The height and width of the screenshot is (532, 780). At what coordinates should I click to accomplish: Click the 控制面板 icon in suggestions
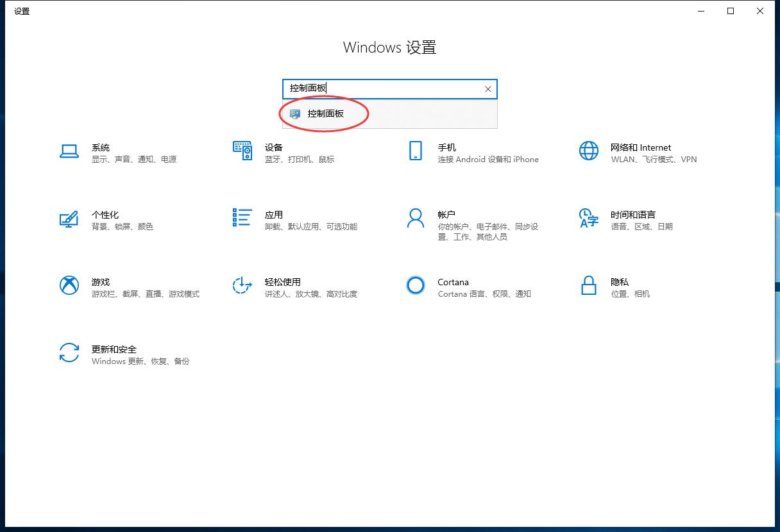(x=295, y=114)
